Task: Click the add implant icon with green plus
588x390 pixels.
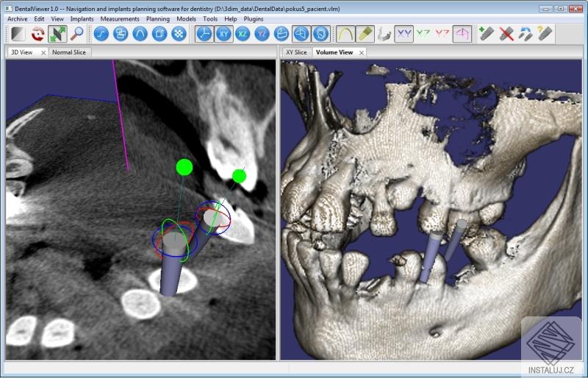Action: [487, 34]
